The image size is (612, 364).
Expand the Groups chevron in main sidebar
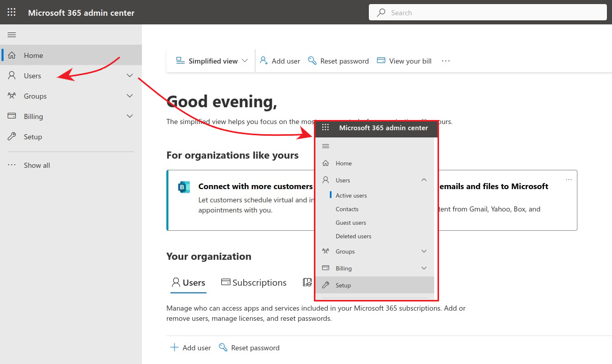tap(130, 96)
